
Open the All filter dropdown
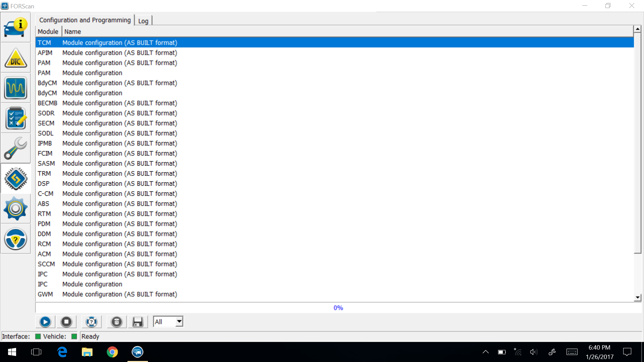(x=179, y=321)
